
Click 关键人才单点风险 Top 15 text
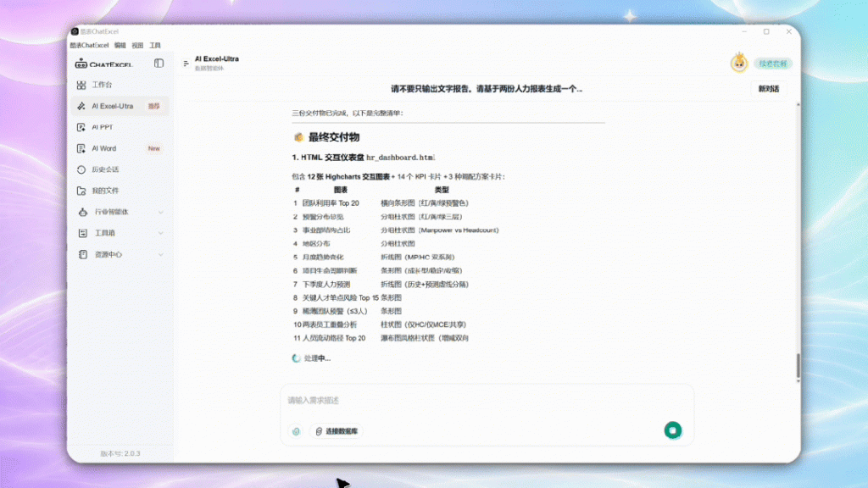click(341, 297)
